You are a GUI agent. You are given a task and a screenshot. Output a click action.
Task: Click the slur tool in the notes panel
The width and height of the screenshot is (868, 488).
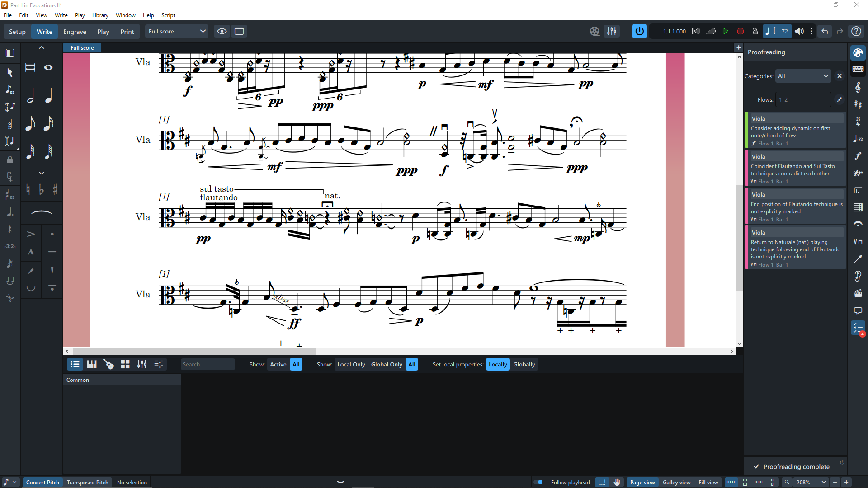coord(41,212)
